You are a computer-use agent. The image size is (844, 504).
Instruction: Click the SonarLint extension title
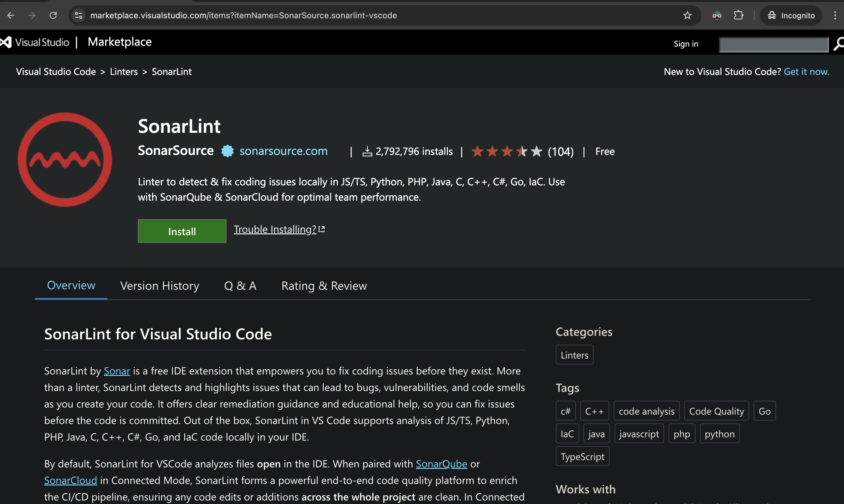click(x=179, y=126)
